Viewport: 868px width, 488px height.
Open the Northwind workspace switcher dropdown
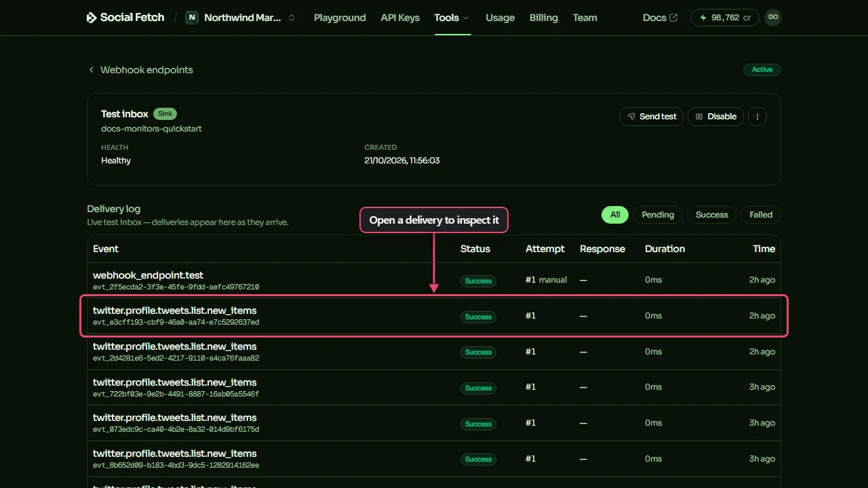241,18
